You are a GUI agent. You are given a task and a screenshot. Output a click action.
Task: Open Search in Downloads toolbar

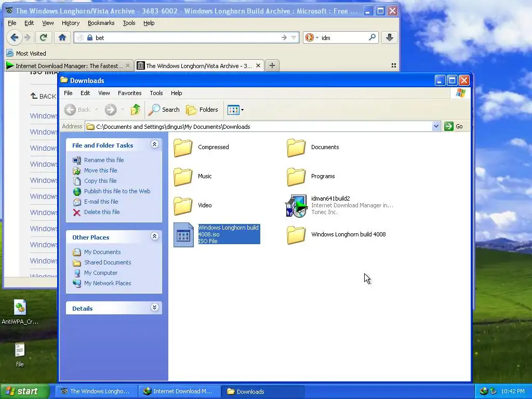pyautogui.click(x=164, y=110)
